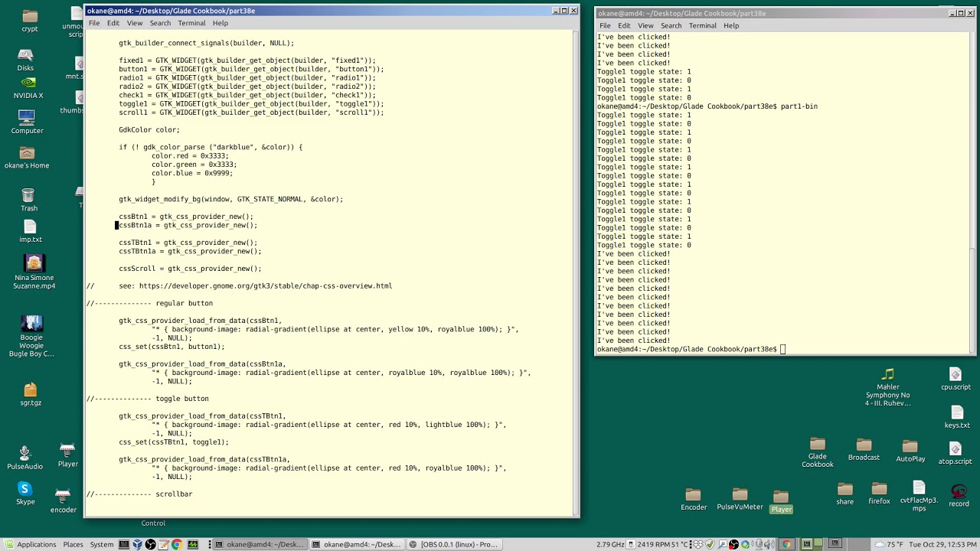Launch Chrome from the panel launcher
Screen dimensions: 980x551
click(177, 544)
